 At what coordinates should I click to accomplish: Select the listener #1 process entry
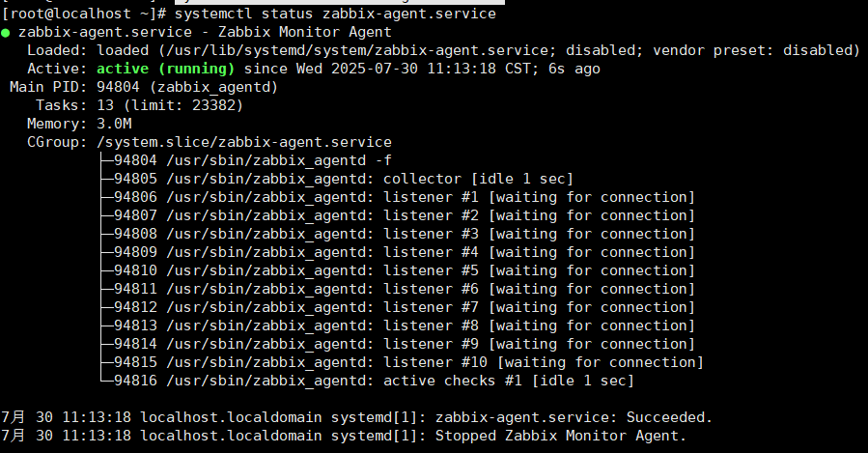pyautogui.click(x=398, y=197)
